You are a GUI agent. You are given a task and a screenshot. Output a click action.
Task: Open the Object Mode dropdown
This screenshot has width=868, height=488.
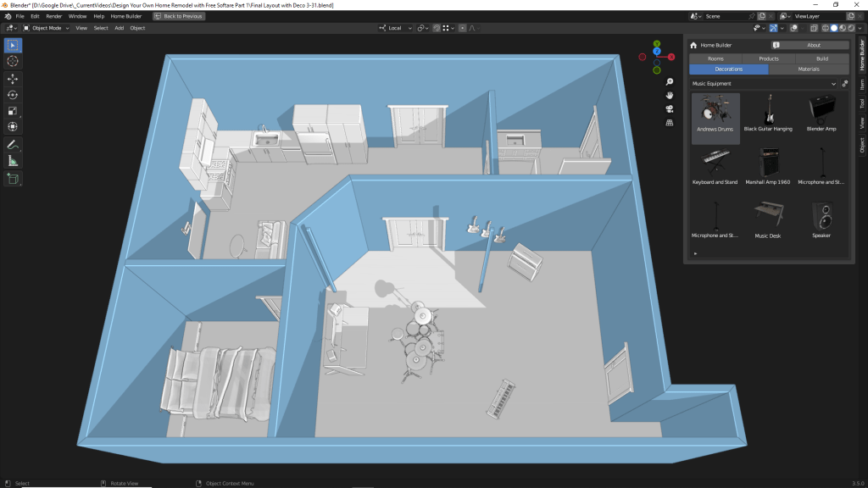coord(46,28)
